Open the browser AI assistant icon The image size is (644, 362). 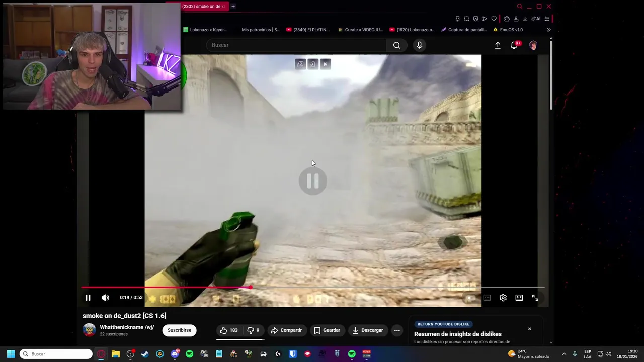tap(536, 19)
